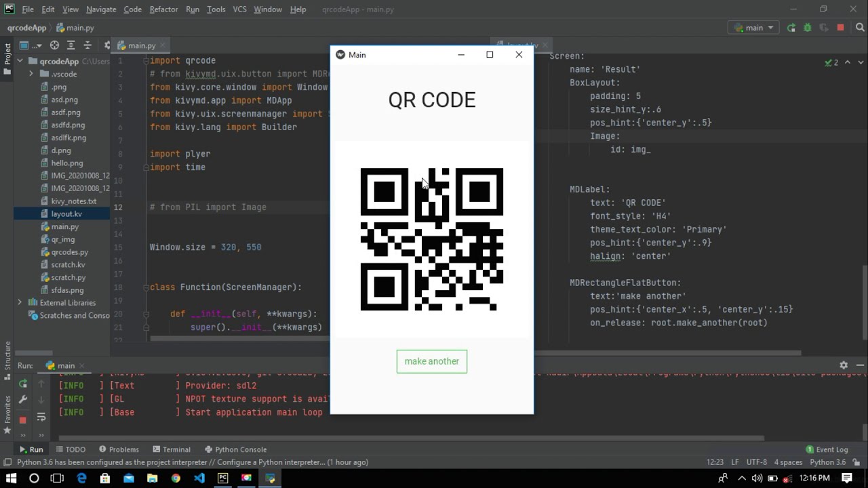Click the QR code image in Main window
This screenshot has width=868, height=488.
[x=432, y=239]
